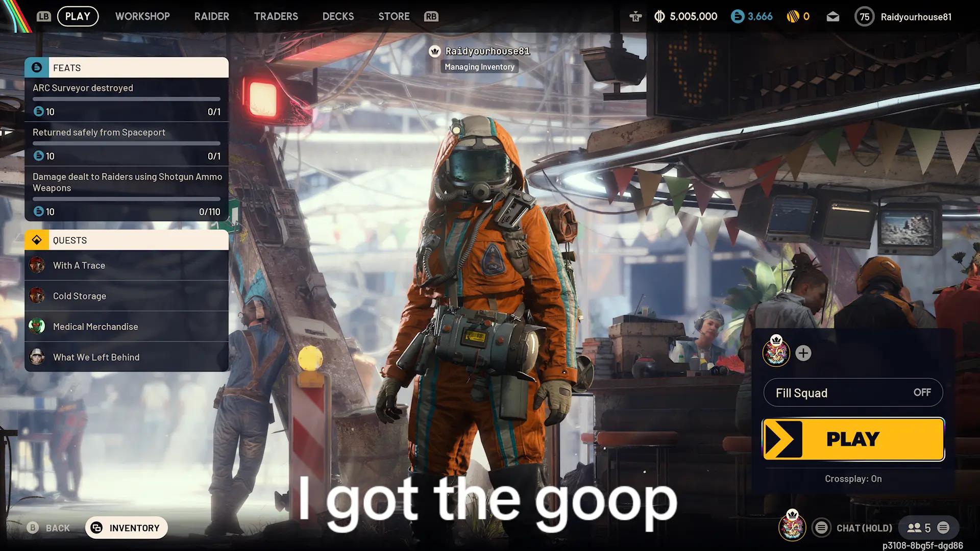Open the gift rewards icon
980x551 pixels.
635,17
